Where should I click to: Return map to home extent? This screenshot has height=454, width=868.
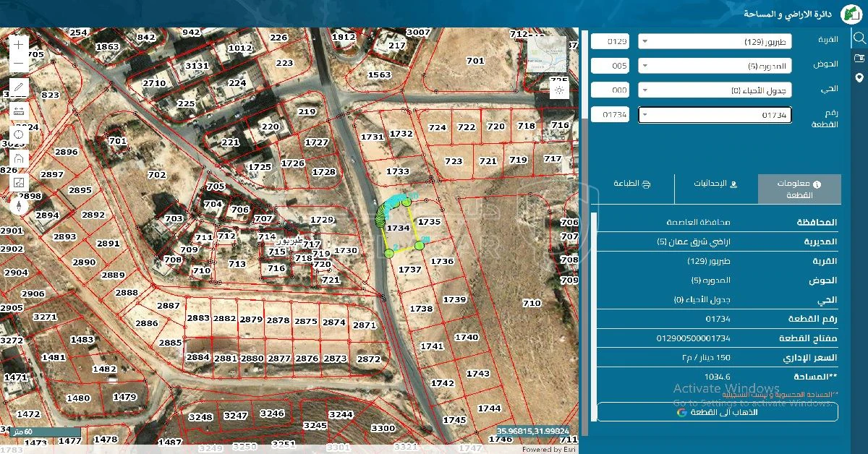20,158
